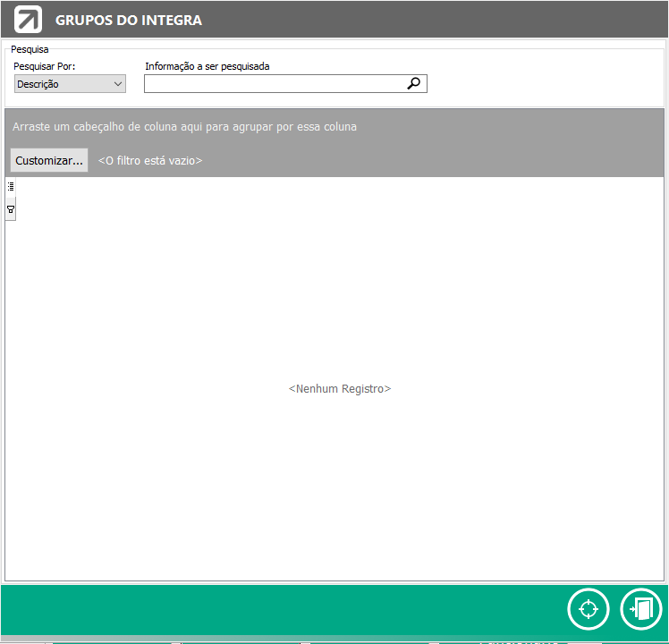
Task: Click the '<O filtro está vazio>' text
Action: point(150,161)
